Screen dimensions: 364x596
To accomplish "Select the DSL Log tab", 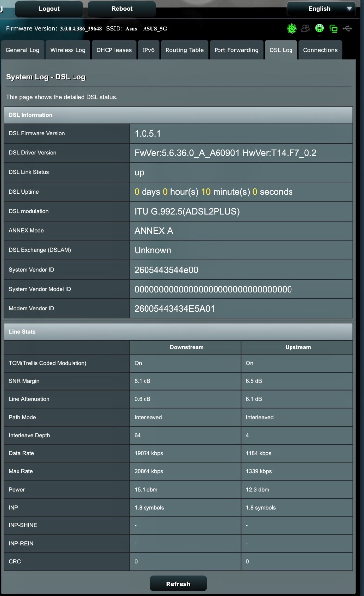I will point(281,50).
